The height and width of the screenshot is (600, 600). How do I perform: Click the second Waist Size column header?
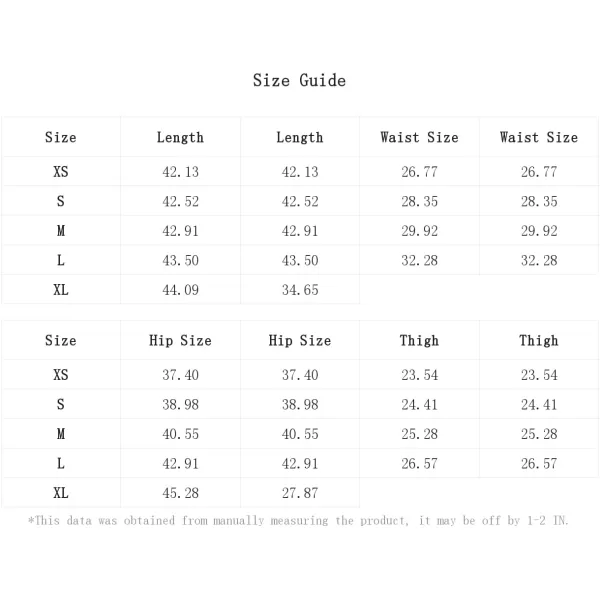pos(539,137)
